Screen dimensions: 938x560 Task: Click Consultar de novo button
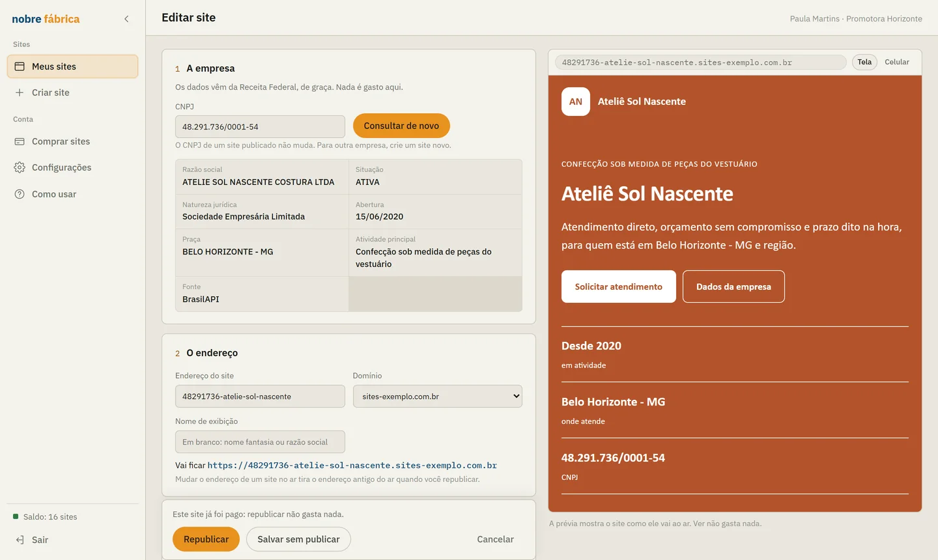coord(401,126)
